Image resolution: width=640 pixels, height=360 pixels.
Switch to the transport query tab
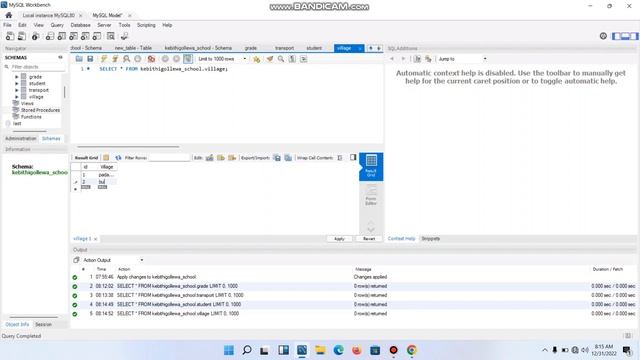pyautogui.click(x=284, y=48)
